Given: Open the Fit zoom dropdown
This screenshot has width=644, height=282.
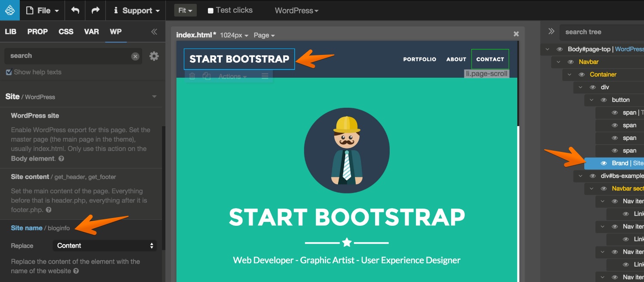Looking at the screenshot, I should [185, 10].
